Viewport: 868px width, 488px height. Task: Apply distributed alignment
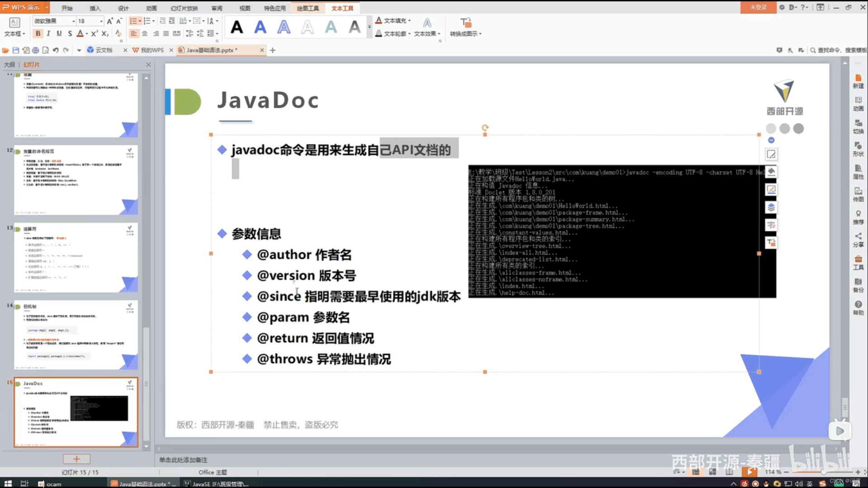click(x=177, y=33)
